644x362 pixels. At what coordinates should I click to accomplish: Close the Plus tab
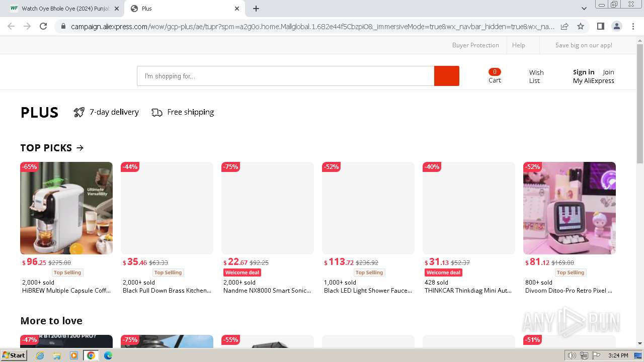tap(237, 9)
